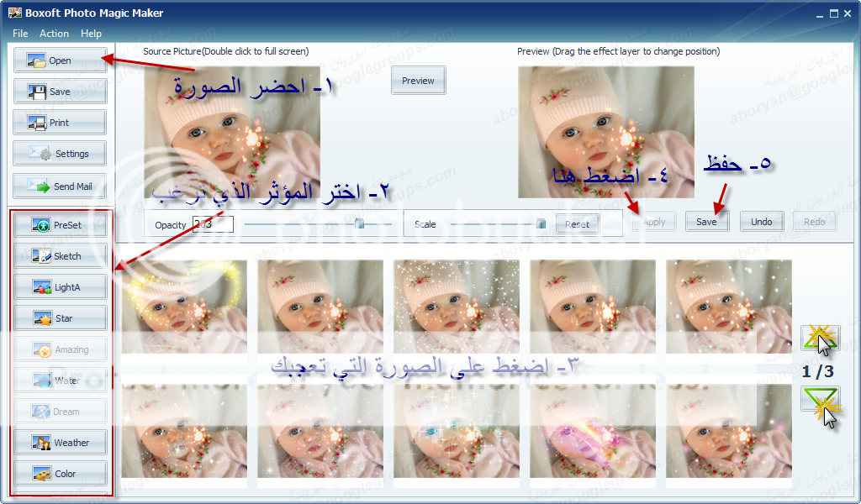Image resolution: width=861 pixels, height=504 pixels.
Task: Click the Send Mail icon button
Action: (59, 186)
